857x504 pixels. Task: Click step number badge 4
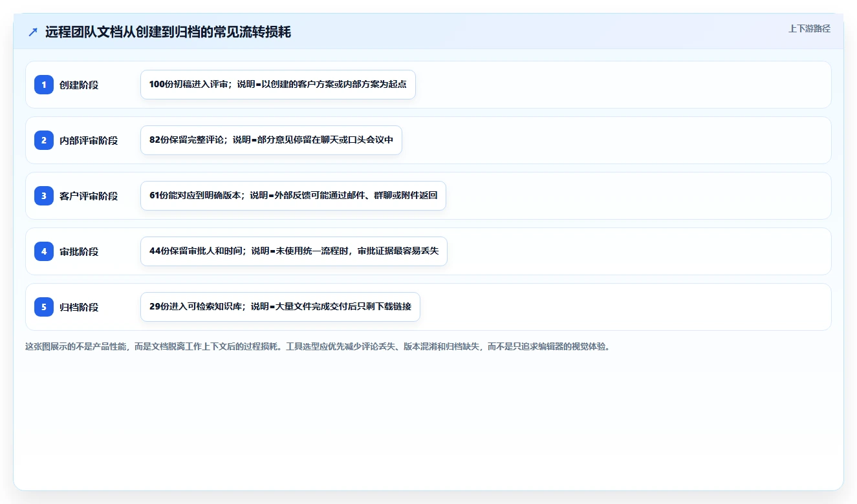click(x=44, y=251)
